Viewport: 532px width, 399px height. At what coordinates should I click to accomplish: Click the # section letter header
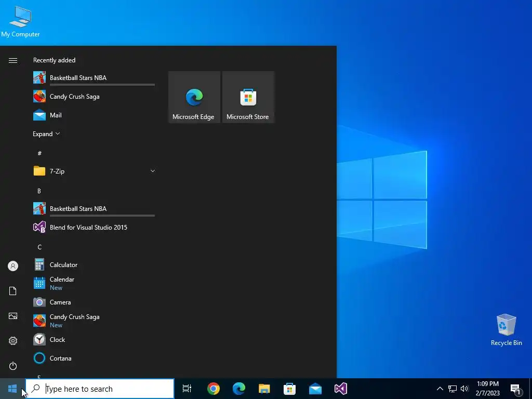39,153
